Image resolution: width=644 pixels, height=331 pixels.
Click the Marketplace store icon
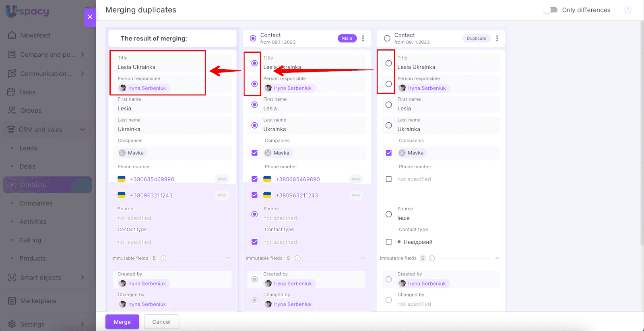pos(12,301)
